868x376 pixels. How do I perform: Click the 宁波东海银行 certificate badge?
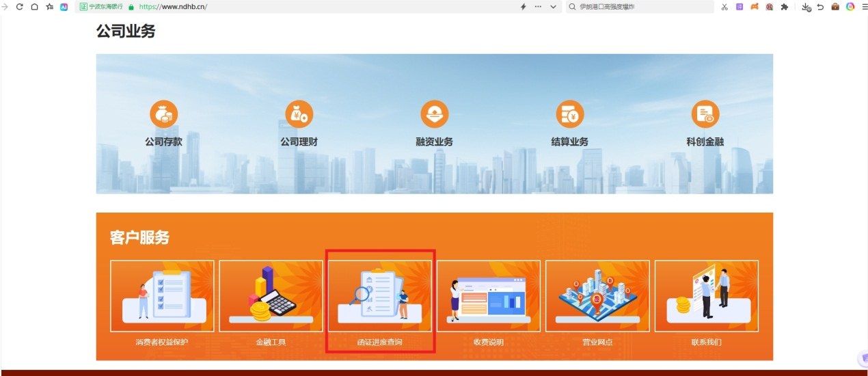102,7
